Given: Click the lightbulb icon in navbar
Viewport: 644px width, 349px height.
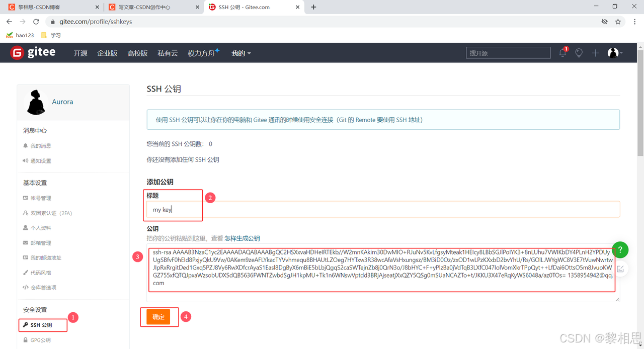Looking at the screenshot, I should tap(579, 53).
